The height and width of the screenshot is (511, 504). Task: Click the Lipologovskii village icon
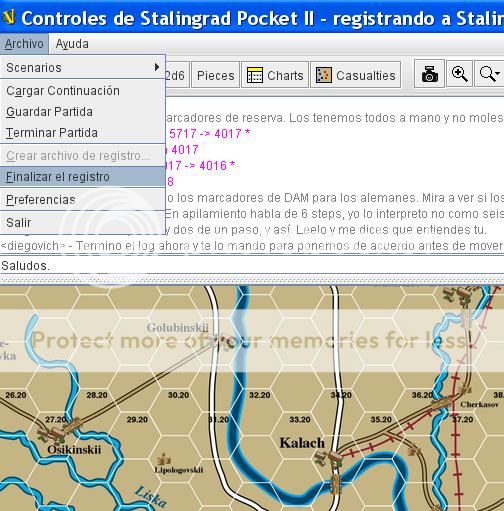pos(164,459)
